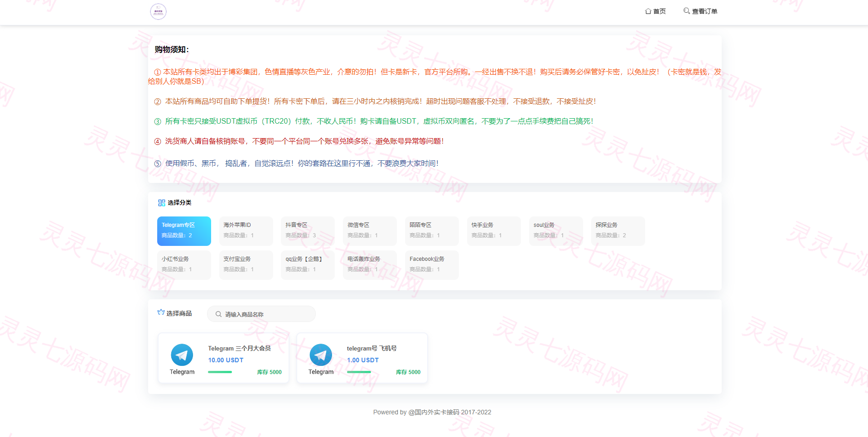Select Facebook业务 category
Viewport: 868px width, 437px height.
[432, 265]
